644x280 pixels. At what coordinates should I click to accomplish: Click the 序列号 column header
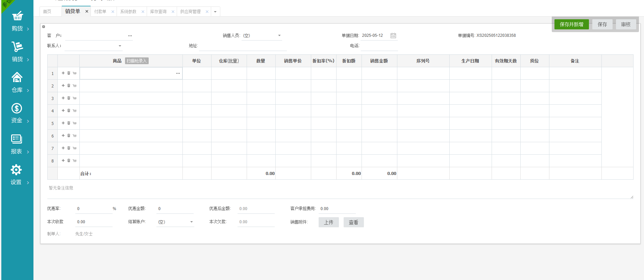click(423, 61)
